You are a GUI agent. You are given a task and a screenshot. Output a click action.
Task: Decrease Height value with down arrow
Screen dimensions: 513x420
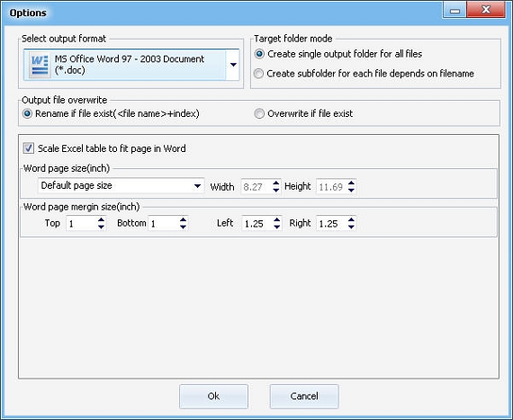tap(351, 190)
